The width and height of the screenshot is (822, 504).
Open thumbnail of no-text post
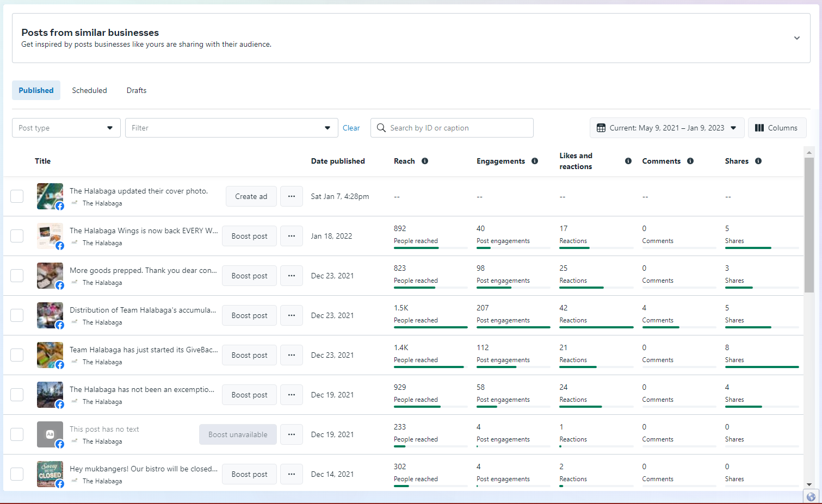coord(50,434)
